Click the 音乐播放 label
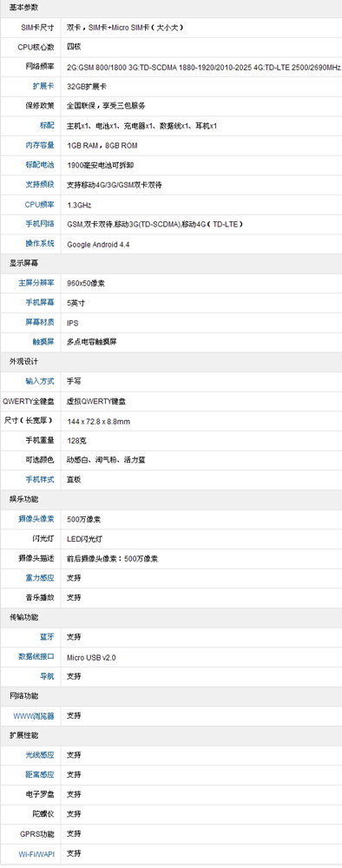The height and width of the screenshot is (868, 342). pyautogui.click(x=40, y=598)
